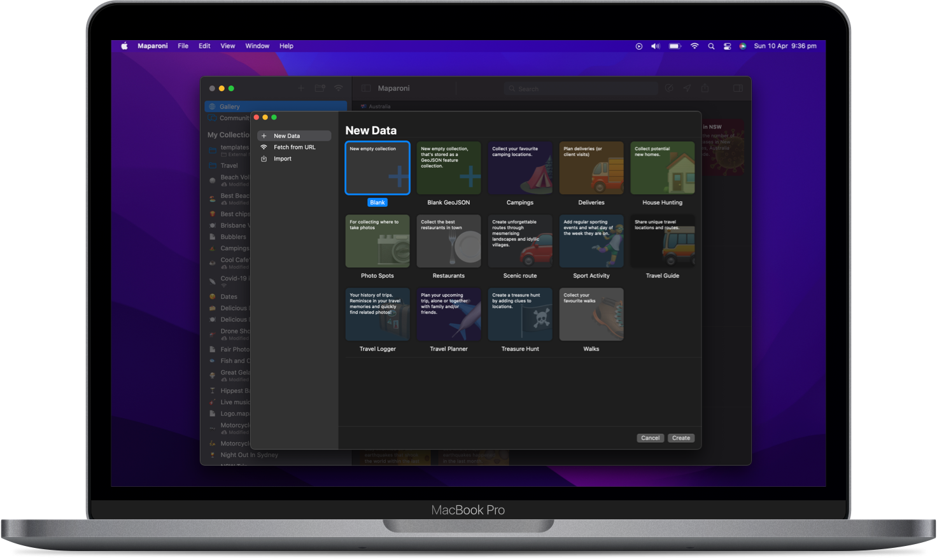Open the Edit menu

(x=204, y=46)
